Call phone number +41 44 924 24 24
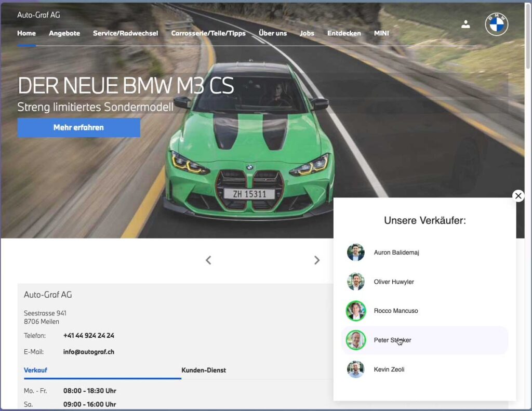Viewport: 532px width, 411px height. click(x=88, y=336)
